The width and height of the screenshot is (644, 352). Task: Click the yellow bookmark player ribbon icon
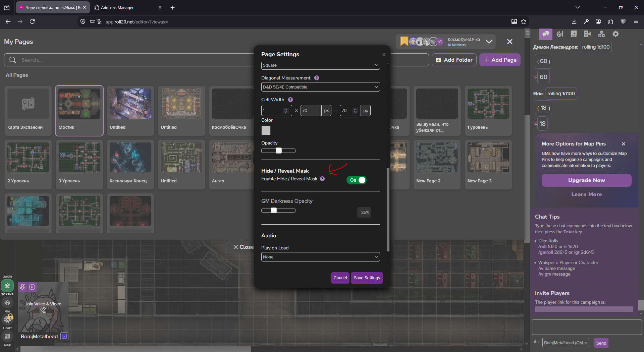point(404,41)
